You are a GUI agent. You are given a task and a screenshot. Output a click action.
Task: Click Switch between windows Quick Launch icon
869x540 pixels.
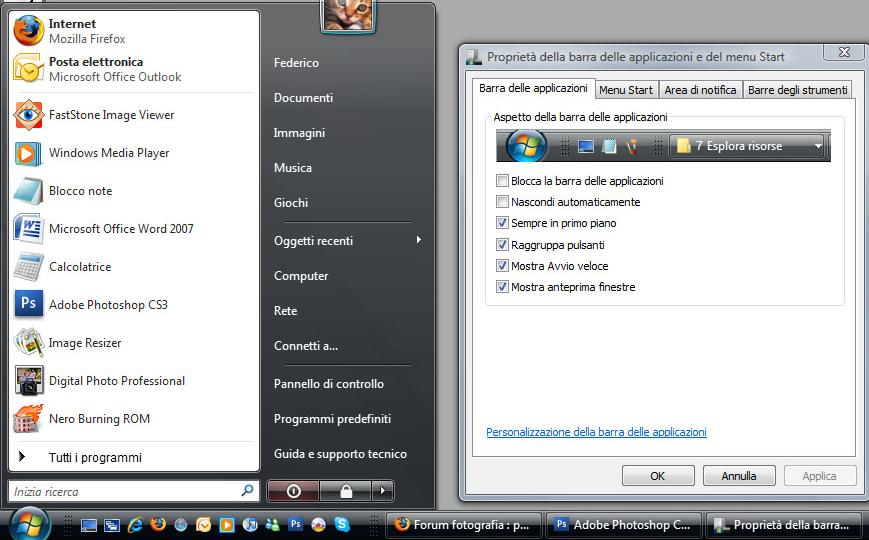click(112, 525)
